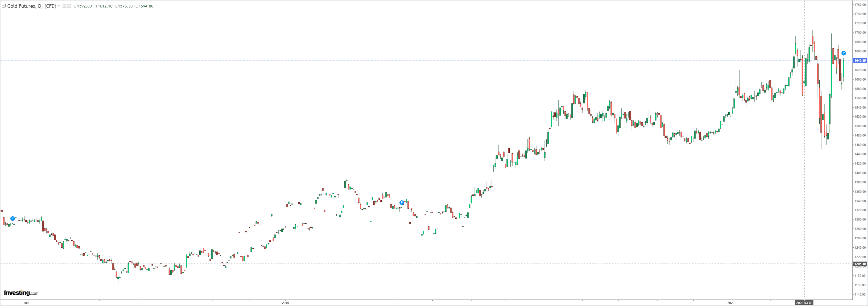868x306 pixels.
Task: Click the Close value 1594.80 in the legend
Action: [146, 6]
